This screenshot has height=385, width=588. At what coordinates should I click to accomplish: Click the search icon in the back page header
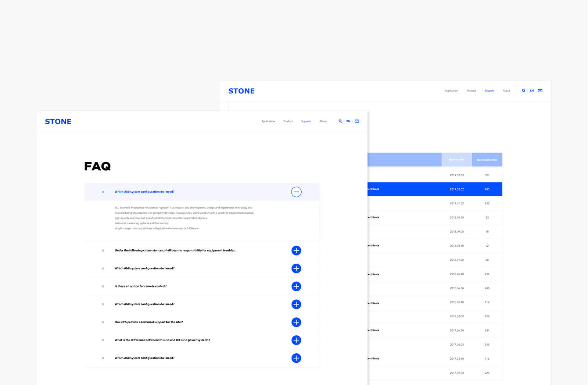(523, 91)
